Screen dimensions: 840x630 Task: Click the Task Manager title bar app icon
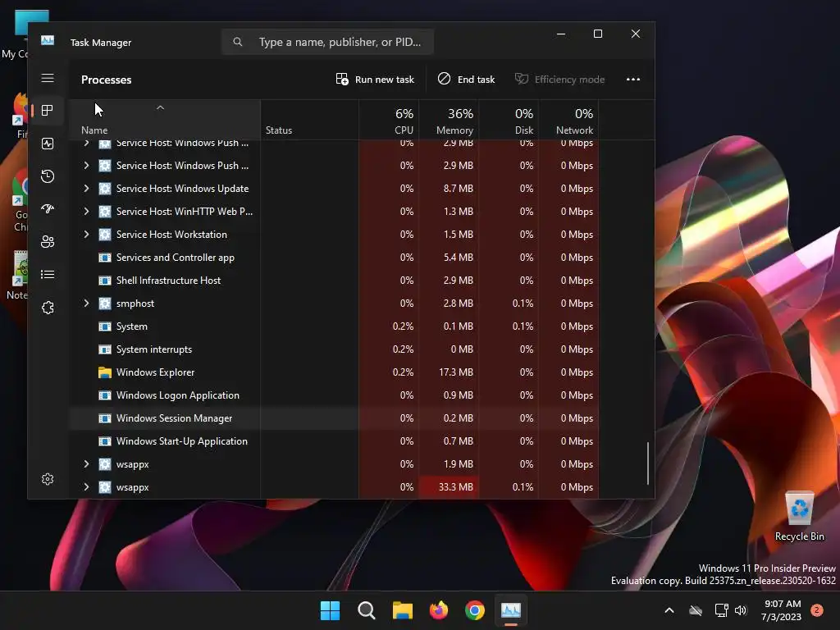(x=48, y=41)
